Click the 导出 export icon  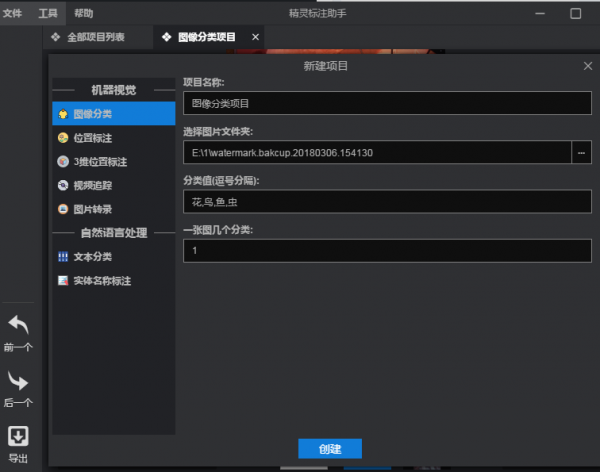click(18, 436)
